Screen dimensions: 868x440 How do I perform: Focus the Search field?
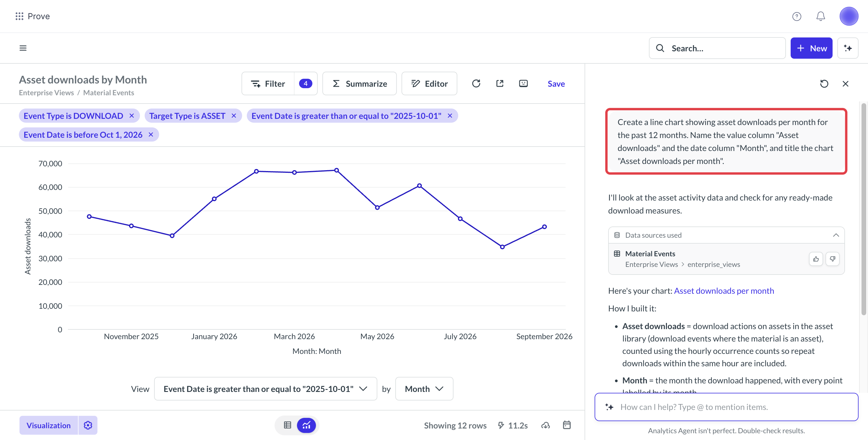717,48
